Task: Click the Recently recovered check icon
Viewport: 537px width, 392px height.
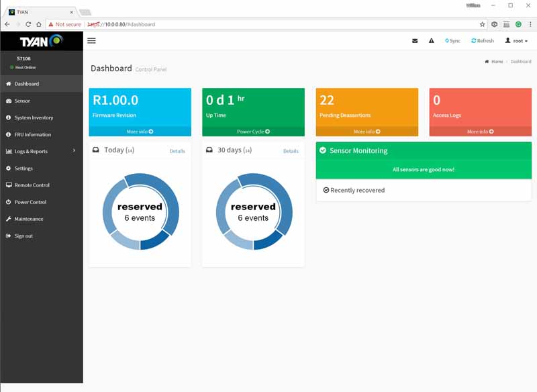Action: click(x=326, y=190)
